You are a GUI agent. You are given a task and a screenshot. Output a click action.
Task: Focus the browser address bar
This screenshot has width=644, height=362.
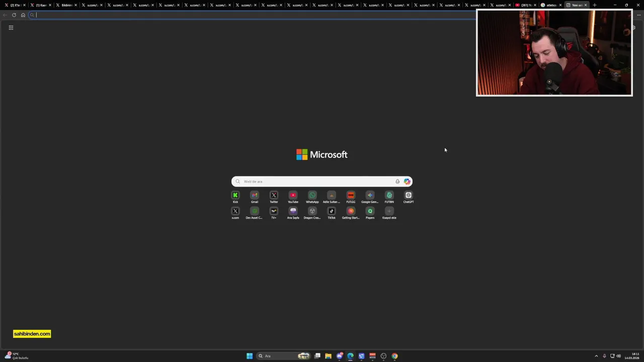click(252, 15)
